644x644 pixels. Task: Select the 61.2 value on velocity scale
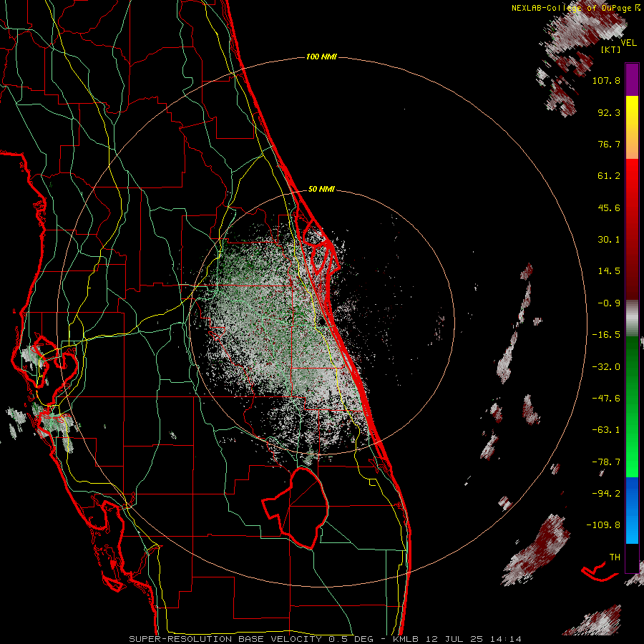609,176
